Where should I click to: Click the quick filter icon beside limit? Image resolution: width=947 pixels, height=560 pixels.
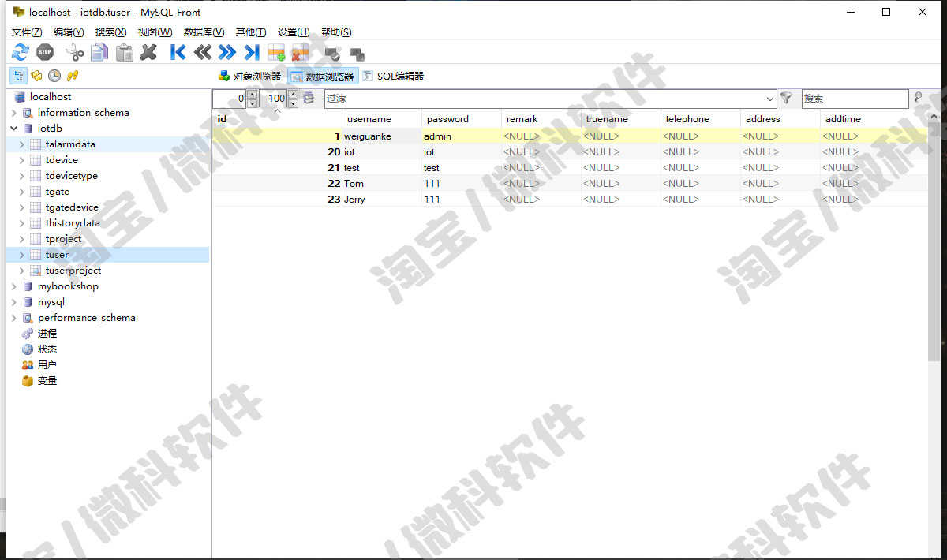coord(309,99)
